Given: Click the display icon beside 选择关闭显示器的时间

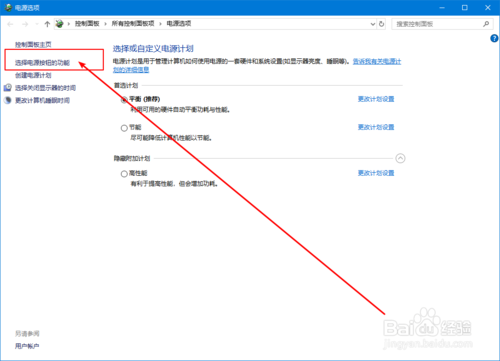Looking at the screenshot, I should (x=8, y=88).
